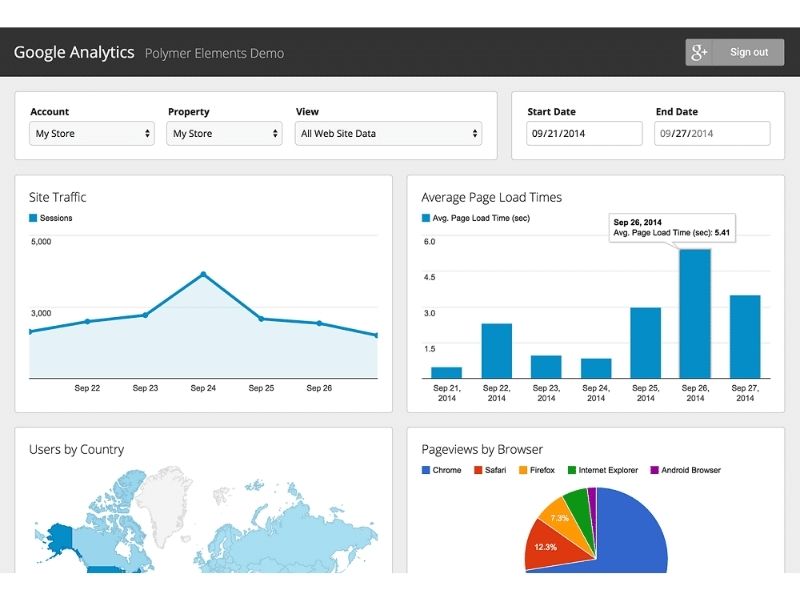Open the Property dropdown
Image resolution: width=800 pixels, height=600 pixels.
[224, 134]
